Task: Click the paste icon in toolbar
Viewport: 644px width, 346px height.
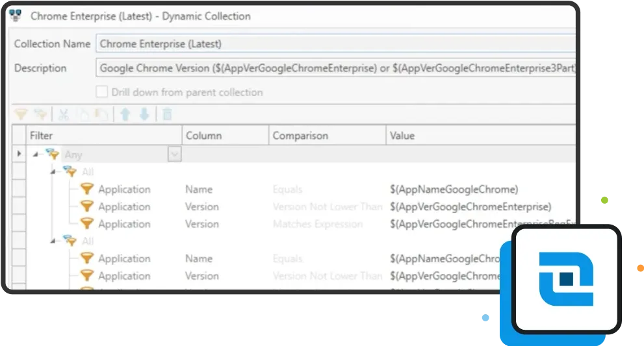Action: [101, 114]
